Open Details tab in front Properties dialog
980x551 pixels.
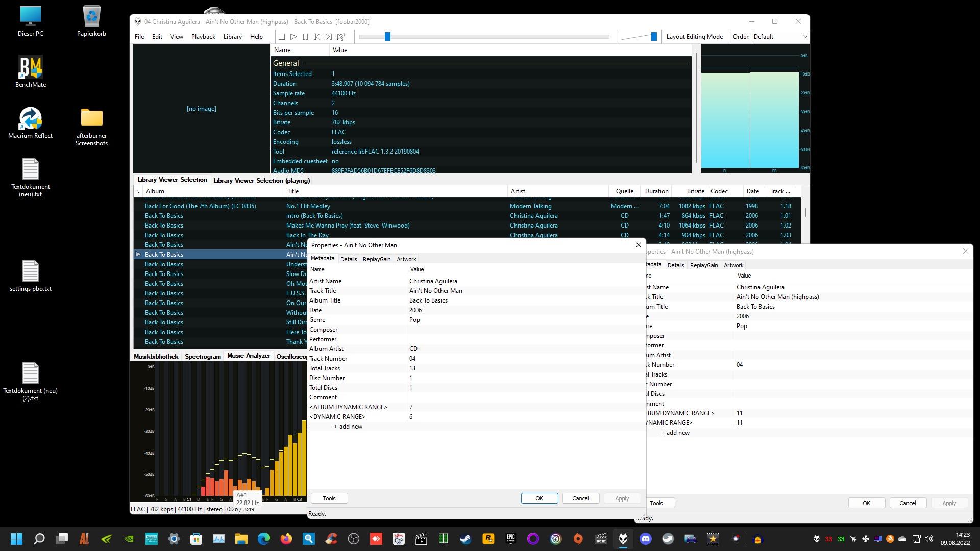coord(349,259)
